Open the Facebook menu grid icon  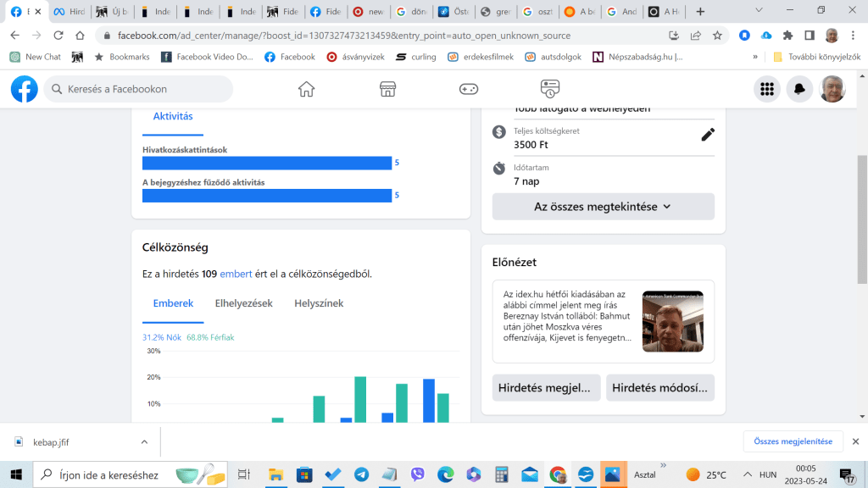tap(767, 89)
